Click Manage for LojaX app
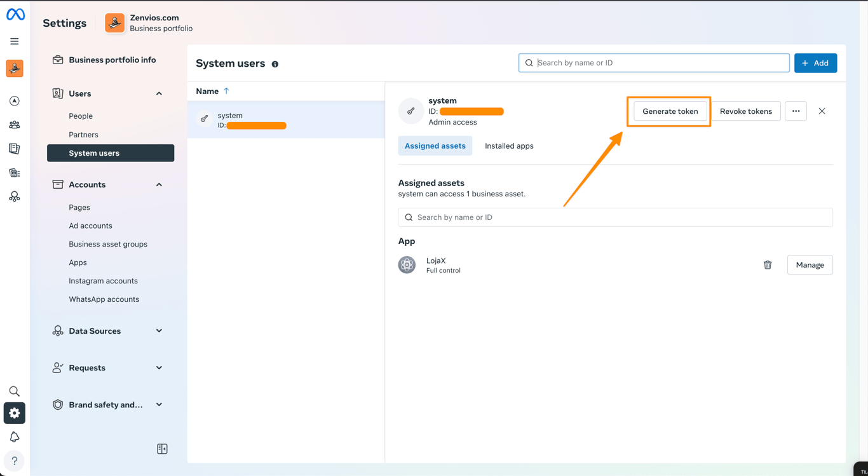Image resolution: width=868 pixels, height=476 pixels. 810,265
